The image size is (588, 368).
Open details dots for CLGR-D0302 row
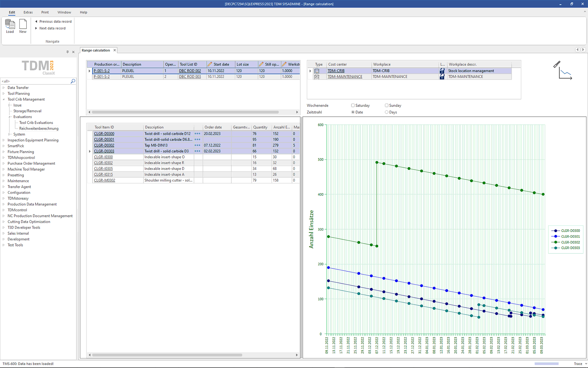pyautogui.click(x=197, y=145)
